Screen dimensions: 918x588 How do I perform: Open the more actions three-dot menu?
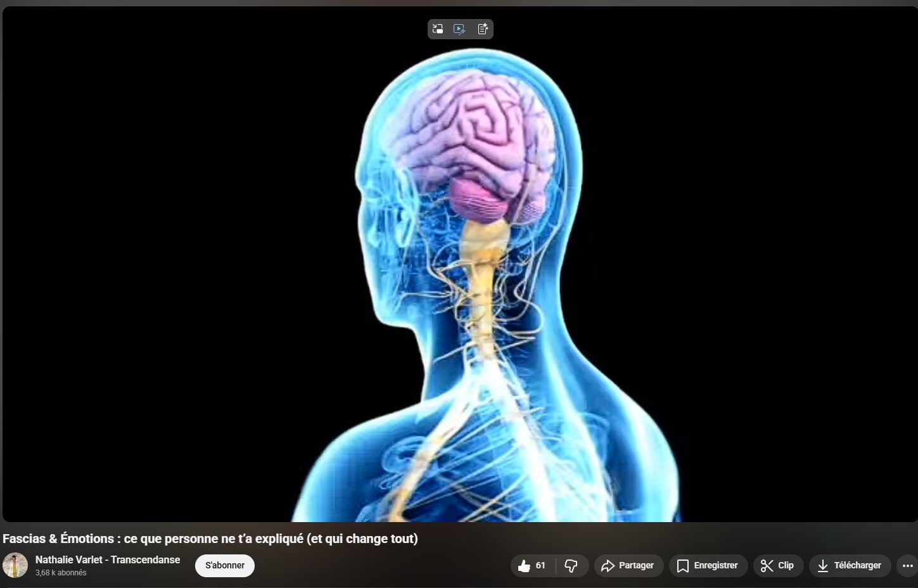pos(907,566)
